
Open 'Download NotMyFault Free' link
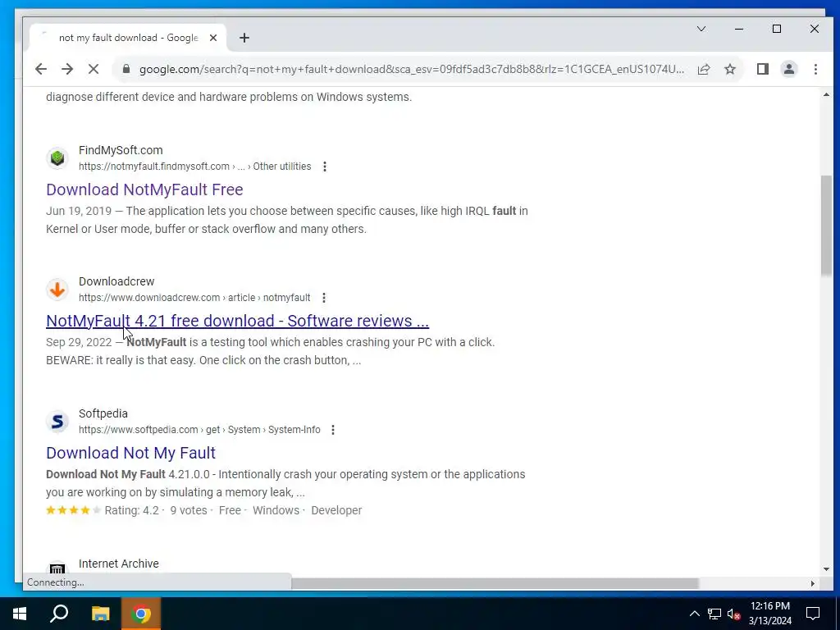click(144, 189)
